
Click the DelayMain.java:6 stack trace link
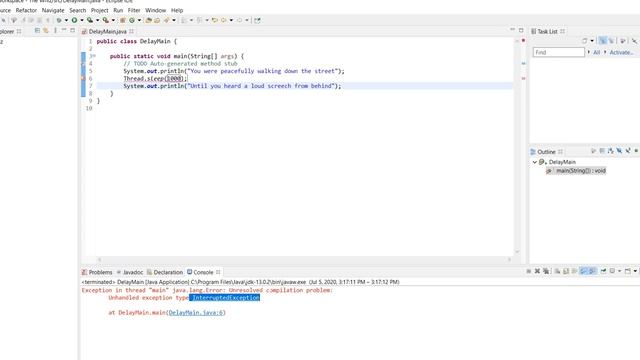coord(196,313)
